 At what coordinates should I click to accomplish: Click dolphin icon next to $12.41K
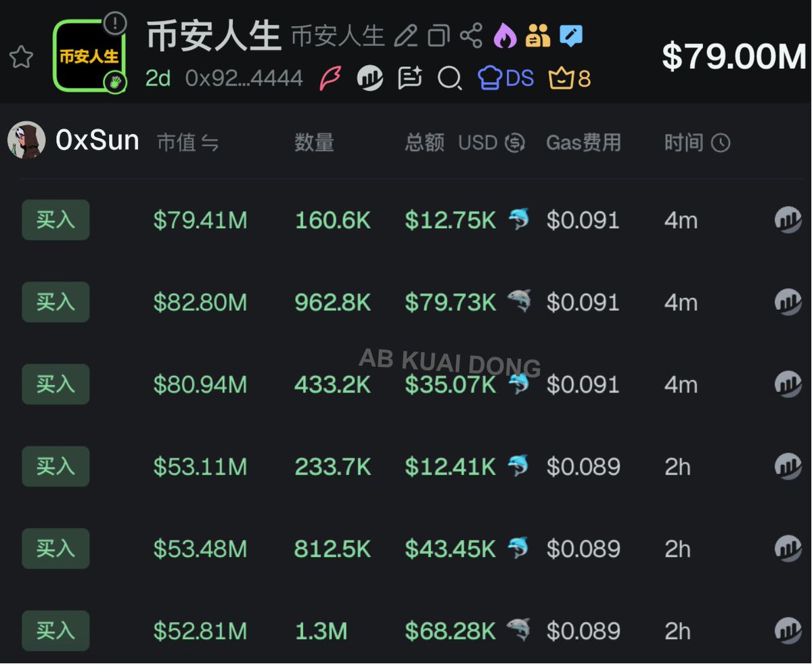click(x=519, y=465)
